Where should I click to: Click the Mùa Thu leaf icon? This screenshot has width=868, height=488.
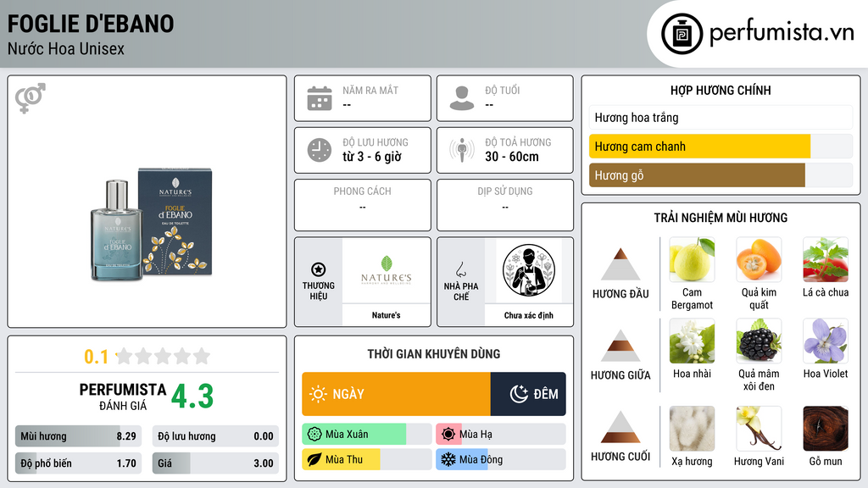314,459
